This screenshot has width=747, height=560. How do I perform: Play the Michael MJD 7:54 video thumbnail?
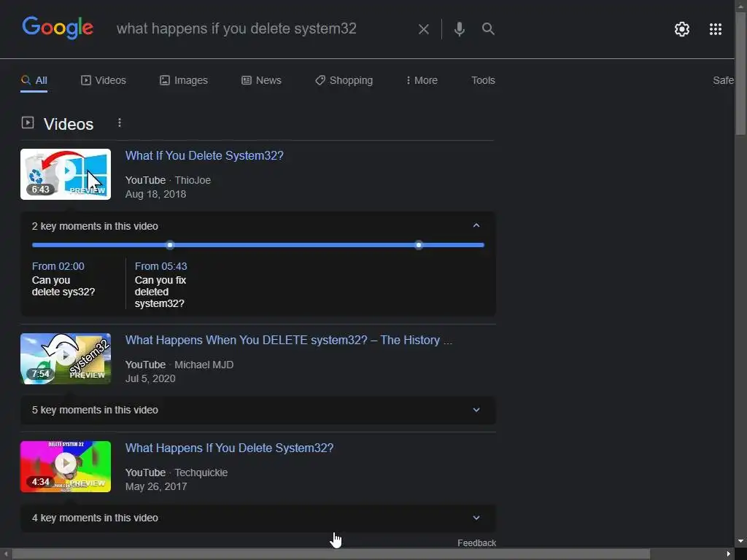66,359
